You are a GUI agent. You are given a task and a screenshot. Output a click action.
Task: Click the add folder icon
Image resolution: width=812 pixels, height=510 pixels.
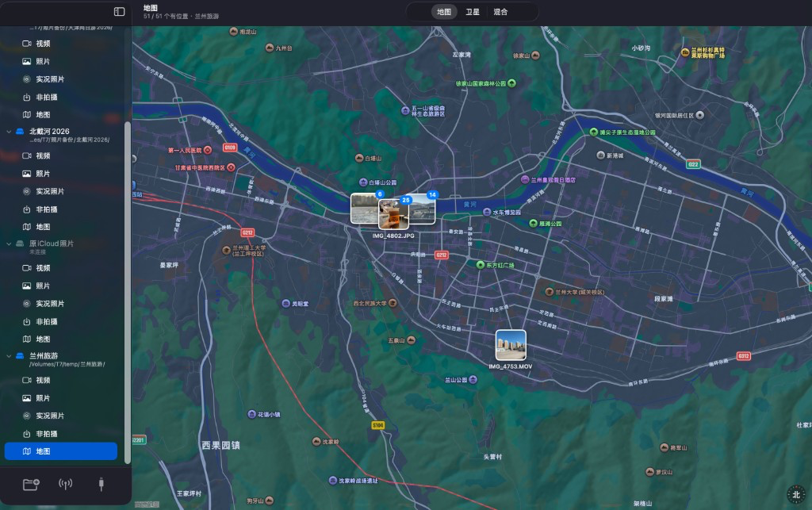pos(31,484)
